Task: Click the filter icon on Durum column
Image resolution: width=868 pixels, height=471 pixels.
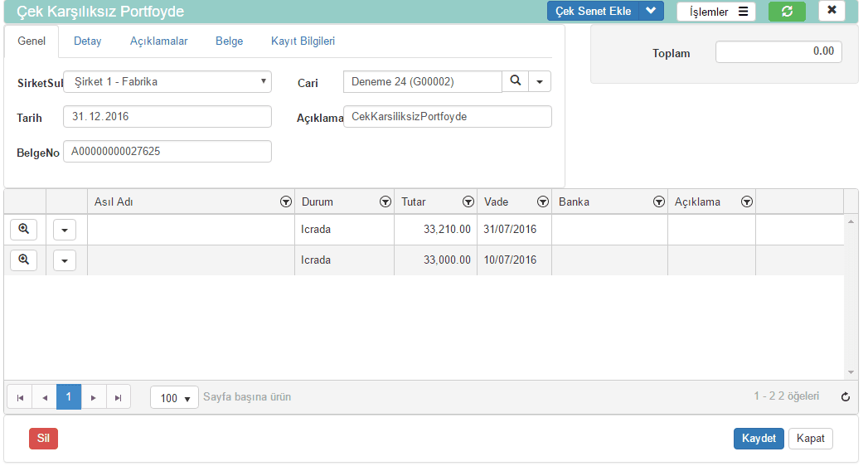Action: click(x=385, y=202)
